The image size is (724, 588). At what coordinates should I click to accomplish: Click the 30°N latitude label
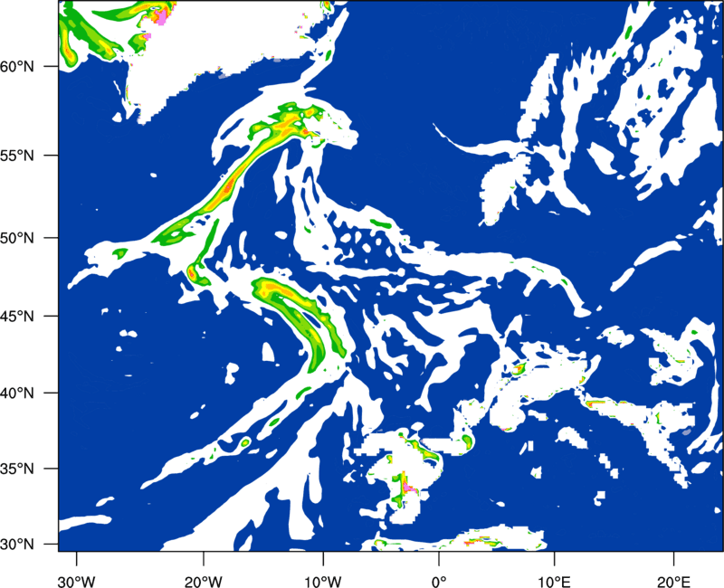[17, 545]
